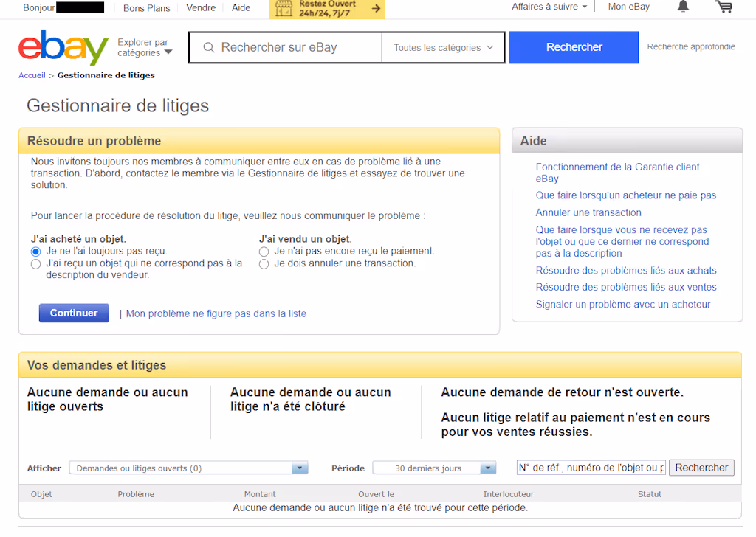756x537 pixels.
Task: Select 'Je n'ai pas encore reçu le paiement'
Action: tap(264, 251)
